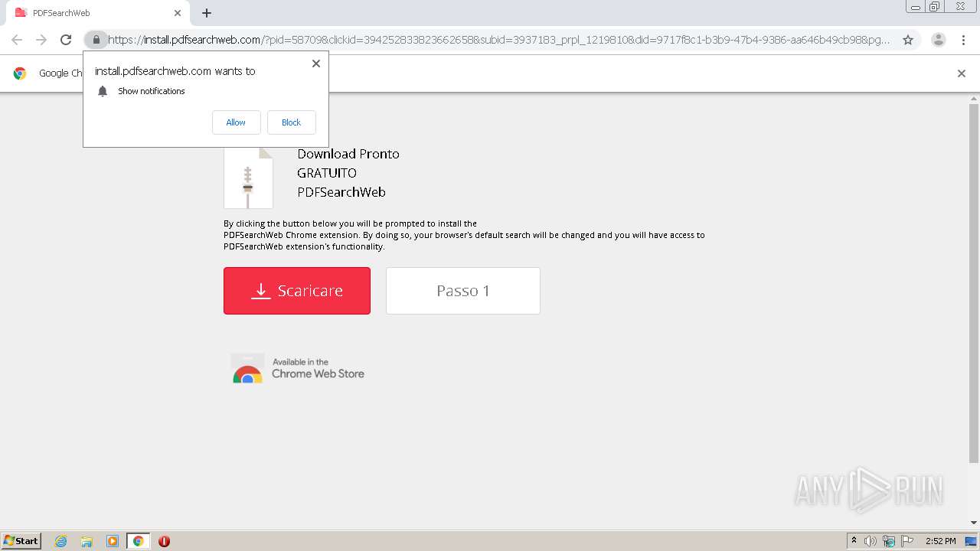The image size is (980, 551).
Task: Click the Chrome logo in the infobar
Action: pos(20,73)
